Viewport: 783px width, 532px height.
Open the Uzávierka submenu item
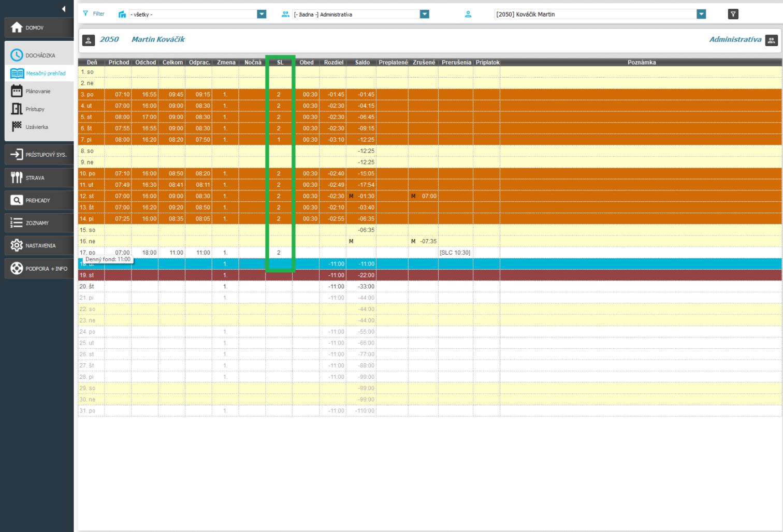pyautogui.click(x=36, y=127)
